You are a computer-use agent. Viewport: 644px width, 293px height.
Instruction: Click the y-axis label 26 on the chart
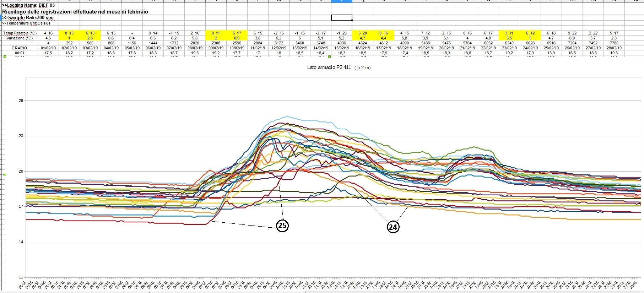(x=21, y=101)
